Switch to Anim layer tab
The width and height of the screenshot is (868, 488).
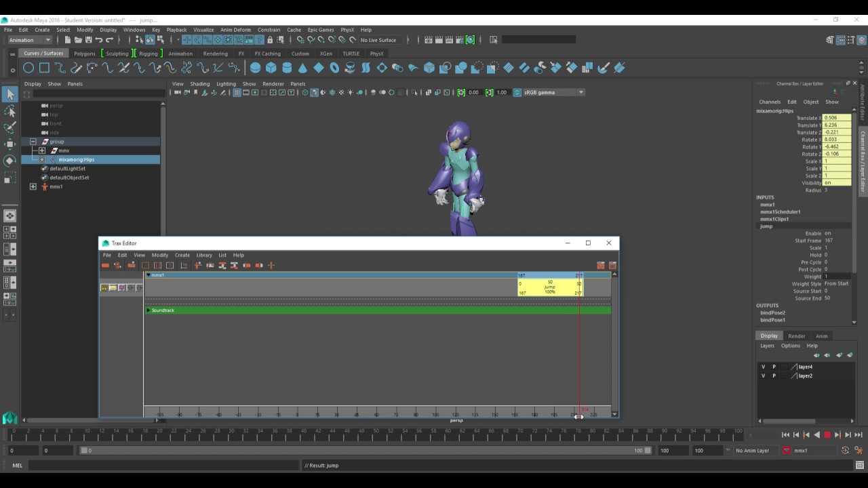tap(821, 336)
